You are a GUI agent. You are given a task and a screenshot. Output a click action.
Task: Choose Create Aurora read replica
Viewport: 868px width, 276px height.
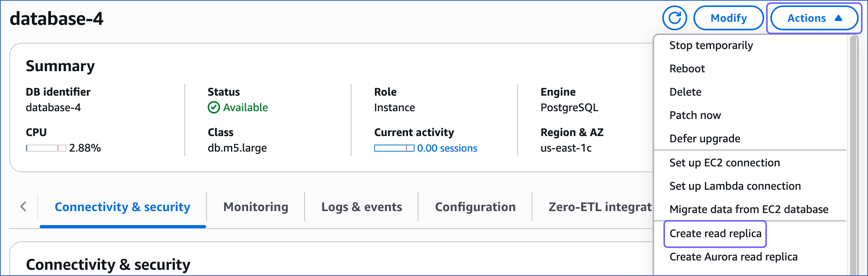tap(733, 257)
